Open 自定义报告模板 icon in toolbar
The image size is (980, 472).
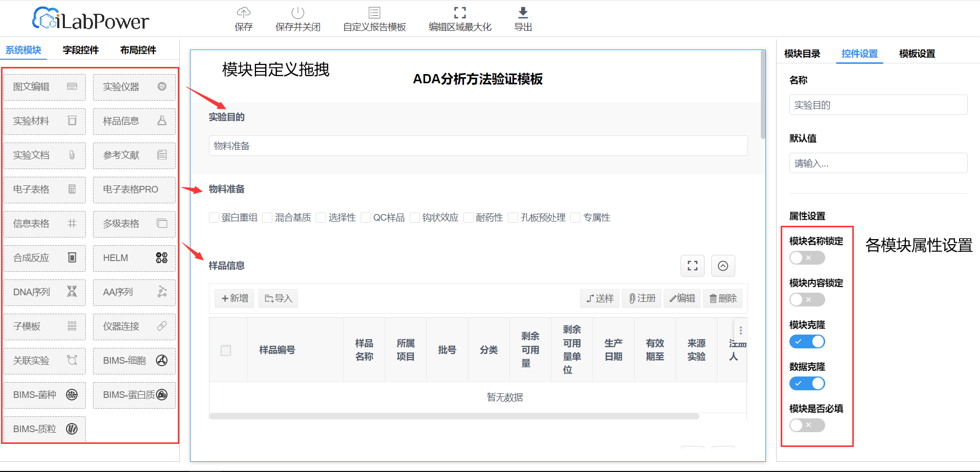[375, 12]
